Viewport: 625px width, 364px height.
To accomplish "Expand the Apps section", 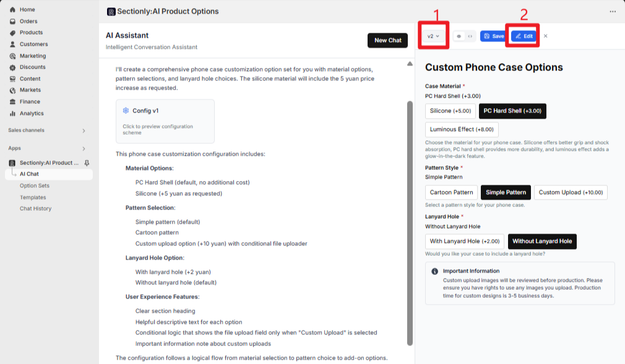I will (84, 148).
